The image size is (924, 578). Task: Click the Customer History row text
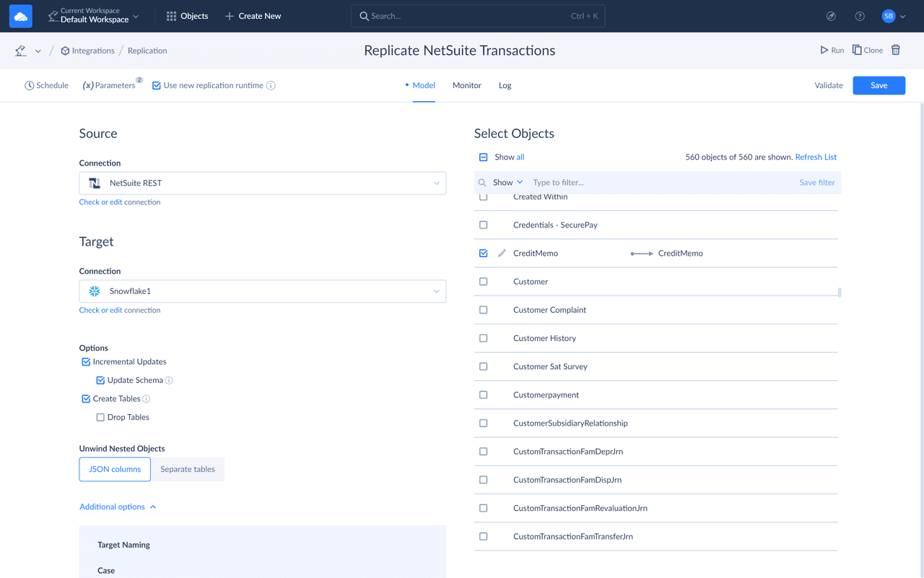[544, 338]
